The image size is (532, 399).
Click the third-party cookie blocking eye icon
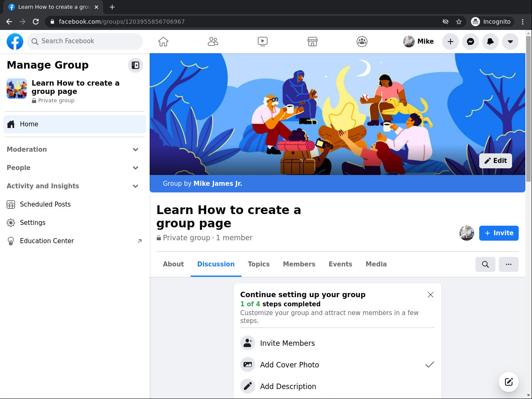pyautogui.click(x=446, y=22)
